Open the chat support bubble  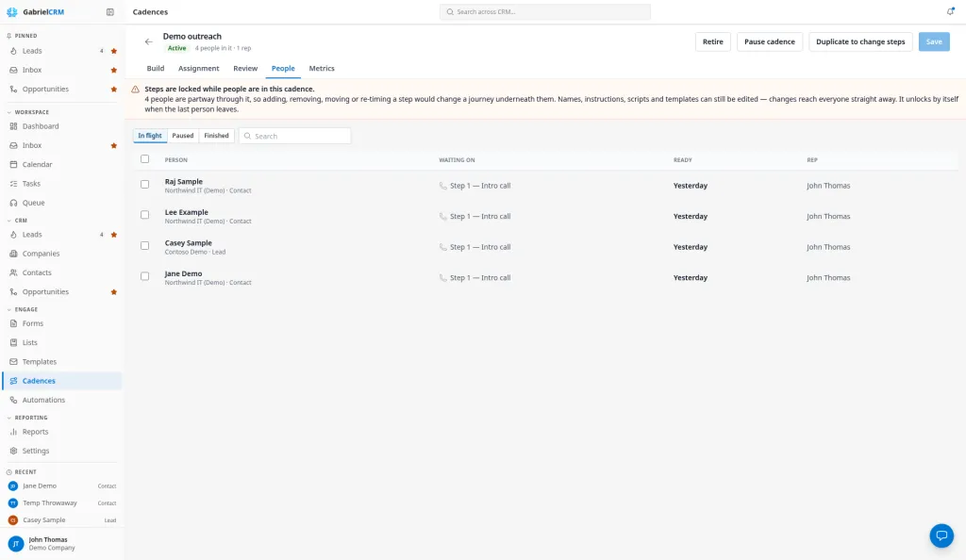pos(941,535)
